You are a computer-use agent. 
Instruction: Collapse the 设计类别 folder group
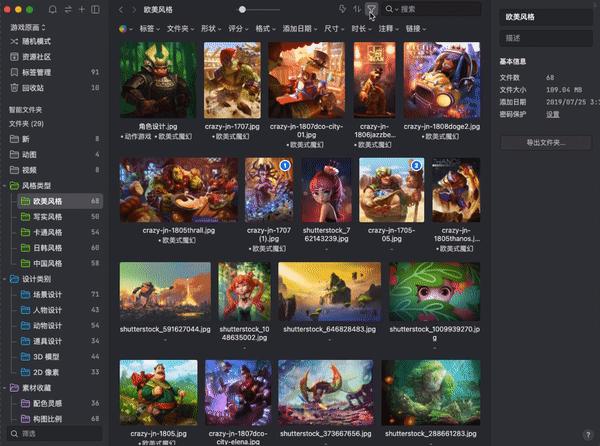click(x=4, y=279)
